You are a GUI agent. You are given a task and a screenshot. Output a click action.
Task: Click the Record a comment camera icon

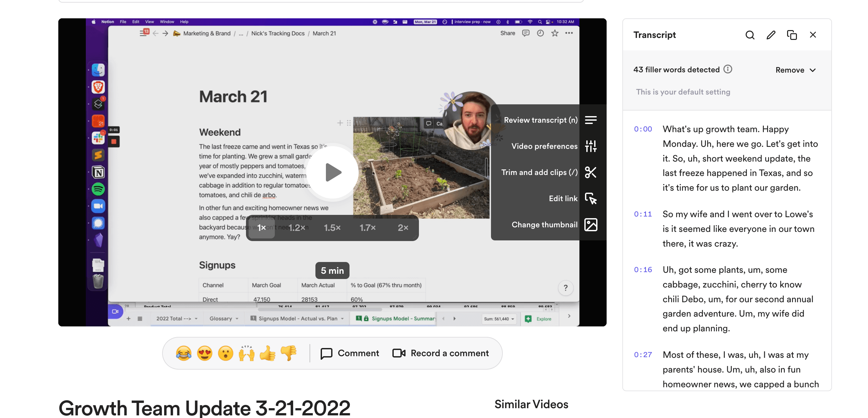tap(399, 353)
